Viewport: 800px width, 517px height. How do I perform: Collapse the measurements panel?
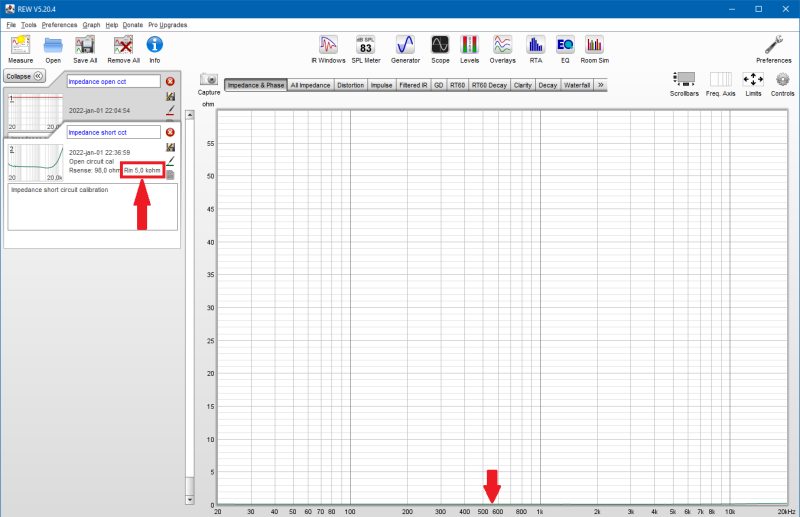[x=24, y=76]
